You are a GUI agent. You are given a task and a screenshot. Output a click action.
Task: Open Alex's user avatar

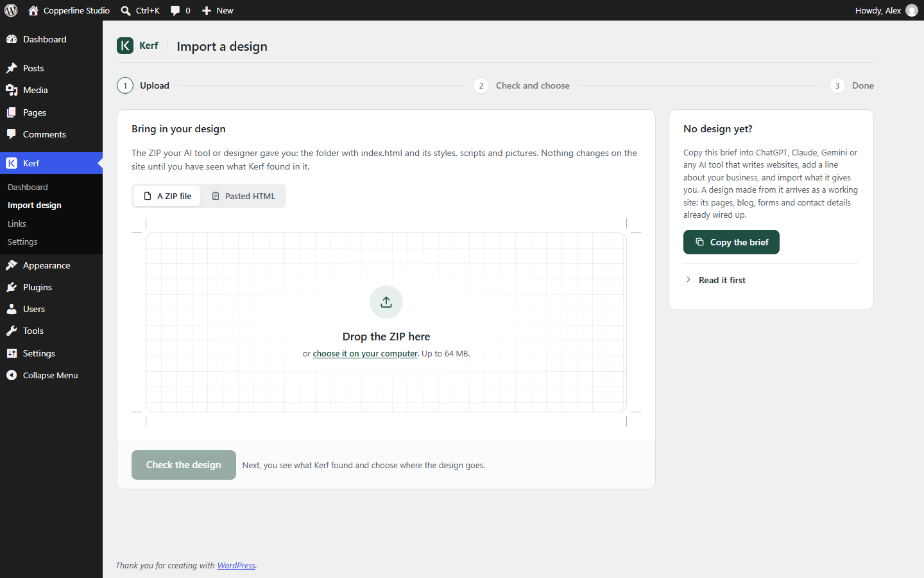pos(912,10)
